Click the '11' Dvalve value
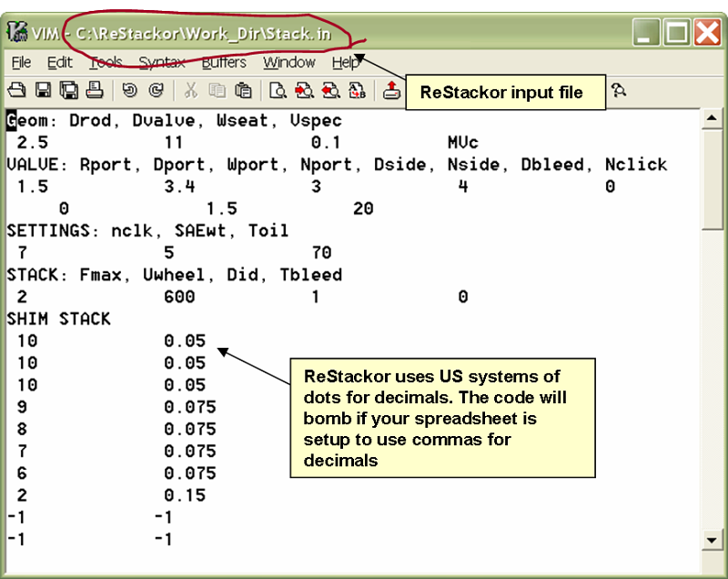This screenshot has height=579, width=728. pos(174,143)
